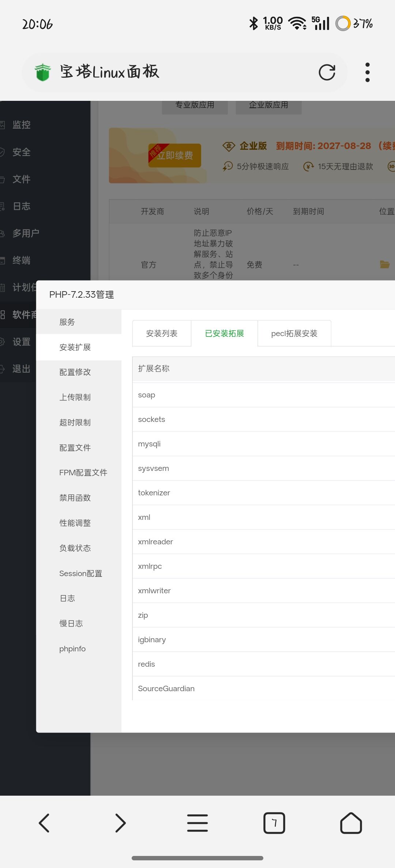Select 安装扩展 in PHP management menu
395x868 pixels.
(x=79, y=347)
